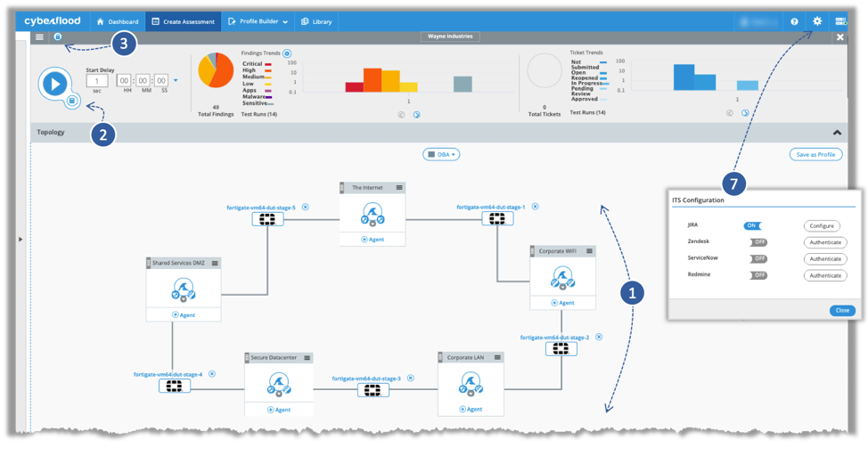Go to previous Findings Trends page
Screen dimensions: 868x456
tap(401, 115)
